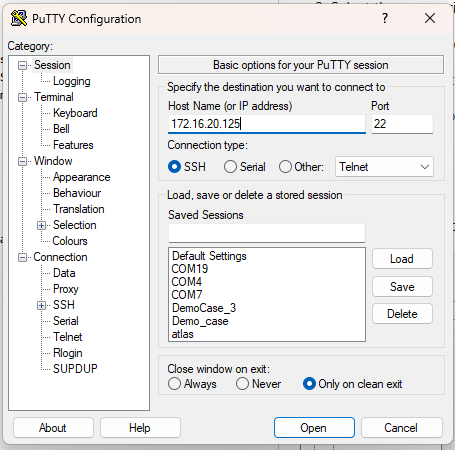The width and height of the screenshot is (455, 450).
Task: Choose Never for close window on exit
Action: click(x=242, y=384)
